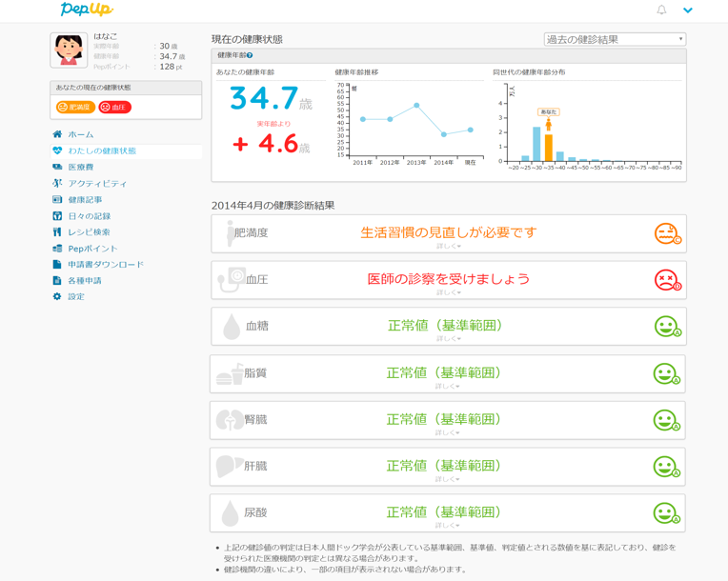Expand 詳しく under the 肥満度 result

click(448, 246)
